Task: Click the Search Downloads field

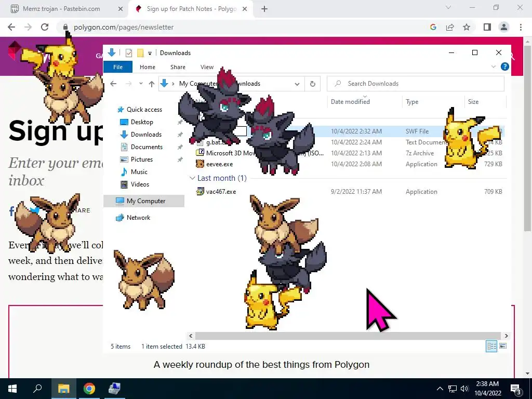Action: pos(416,84)
